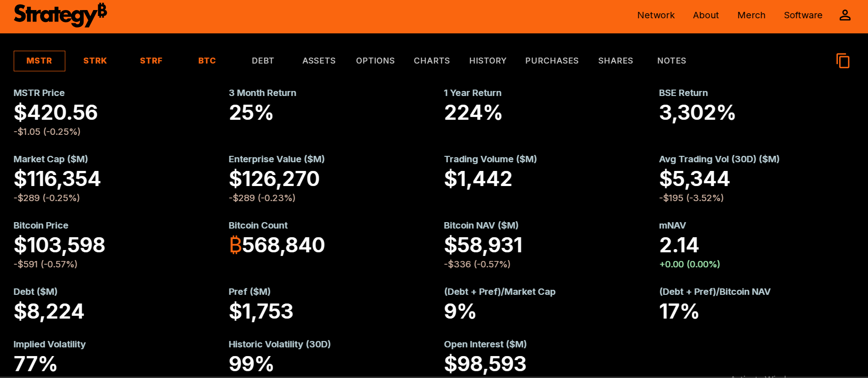The height and width of the screenshot is (378, 868).
Task: Open the About page link
Action: tap(705, 15)
